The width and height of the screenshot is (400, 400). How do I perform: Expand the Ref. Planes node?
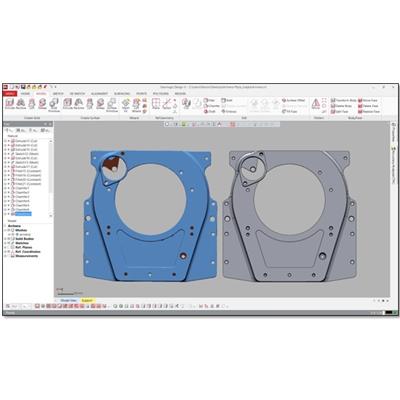tap(5, 248)
